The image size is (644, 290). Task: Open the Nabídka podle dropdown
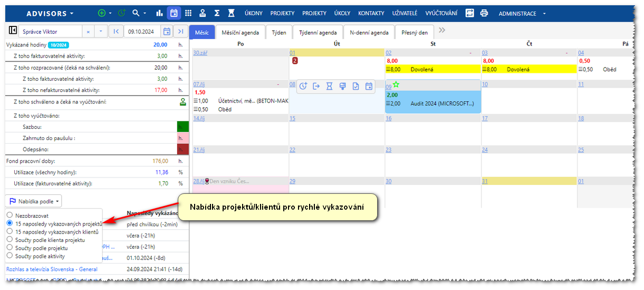[34, 201]
